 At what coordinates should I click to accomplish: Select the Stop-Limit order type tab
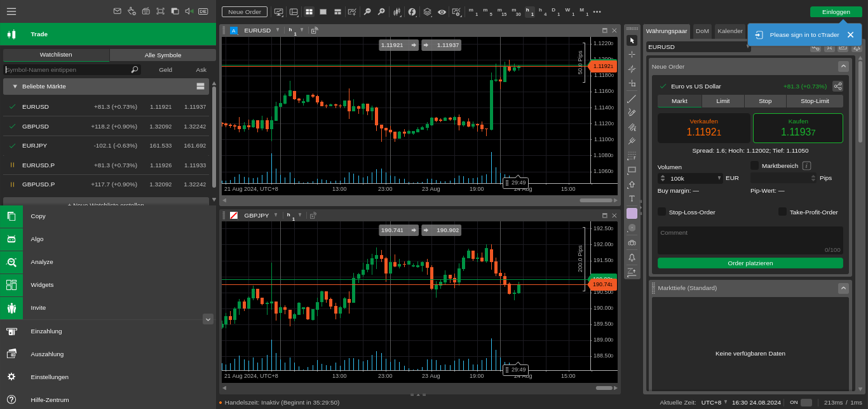[815, 101]
